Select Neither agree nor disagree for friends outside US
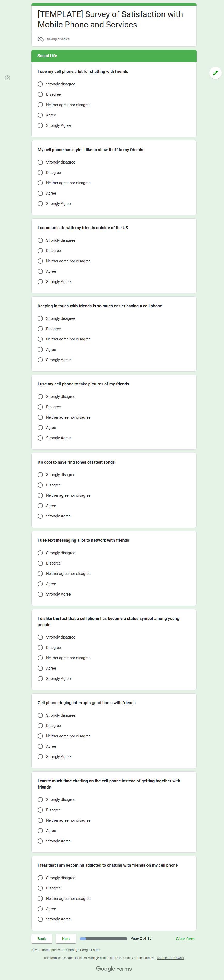This screenshot has height=980, width=224. [40, 261]
